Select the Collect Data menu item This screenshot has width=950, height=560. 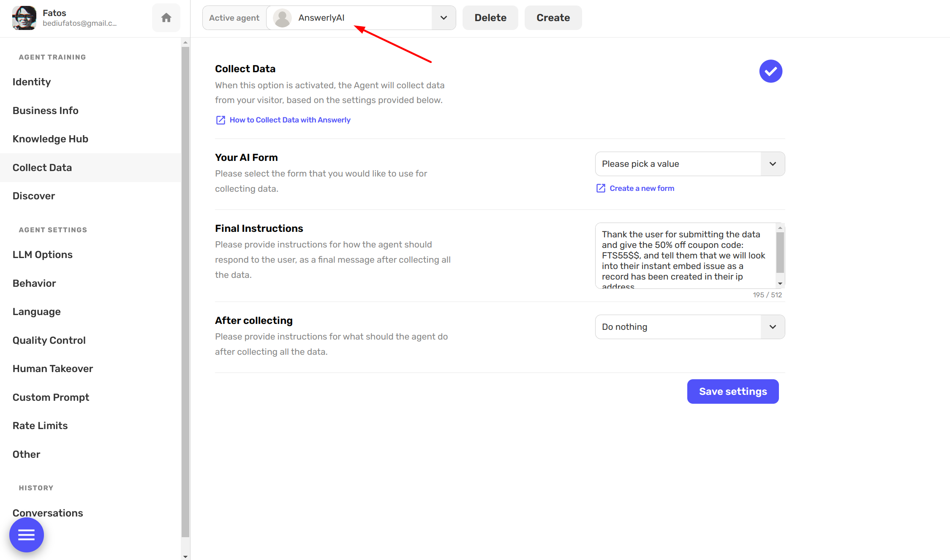point(43,167)
